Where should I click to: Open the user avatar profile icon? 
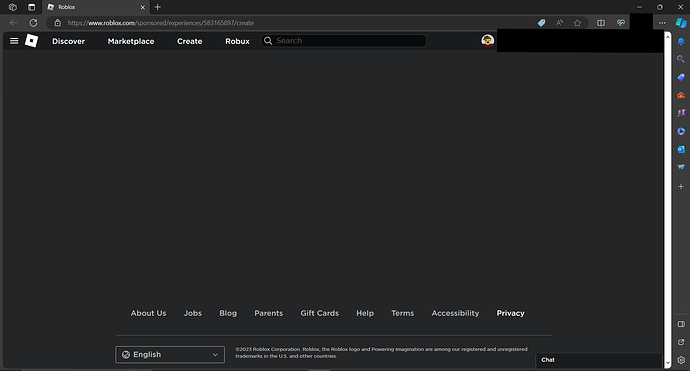point(487,40)
